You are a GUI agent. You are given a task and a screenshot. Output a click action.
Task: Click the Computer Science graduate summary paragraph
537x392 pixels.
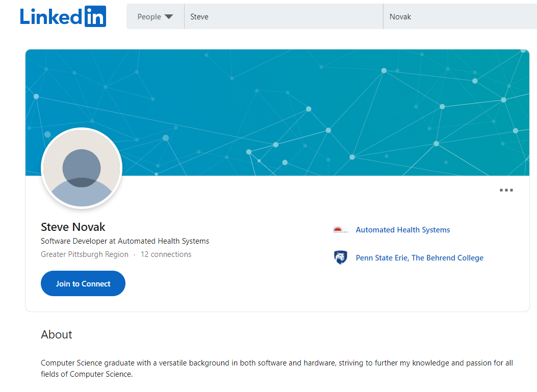coord(277,369)
